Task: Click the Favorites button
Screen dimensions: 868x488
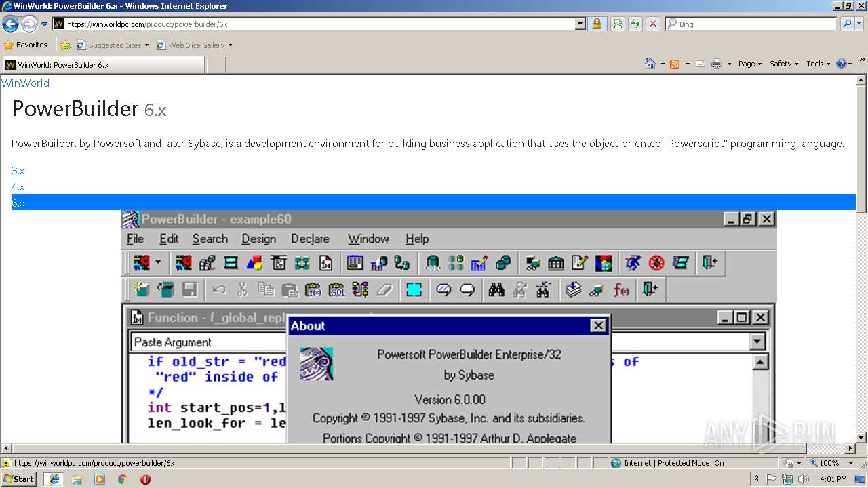Action: (x=26, y=45)
